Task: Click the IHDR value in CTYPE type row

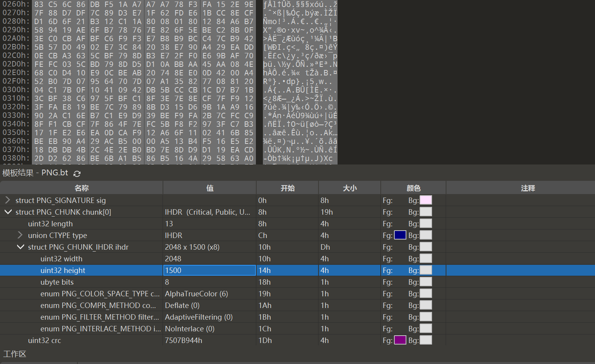Action: [173, 235]
